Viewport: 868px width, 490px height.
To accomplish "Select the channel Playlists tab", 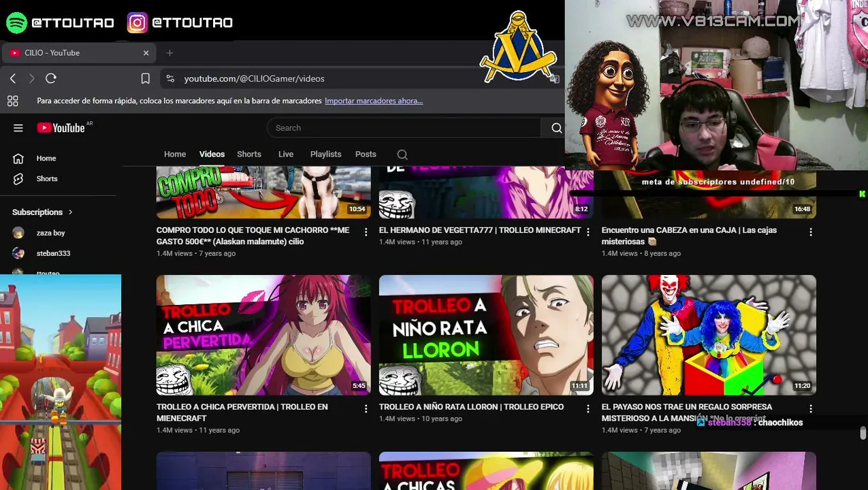I will pos(325,154).
